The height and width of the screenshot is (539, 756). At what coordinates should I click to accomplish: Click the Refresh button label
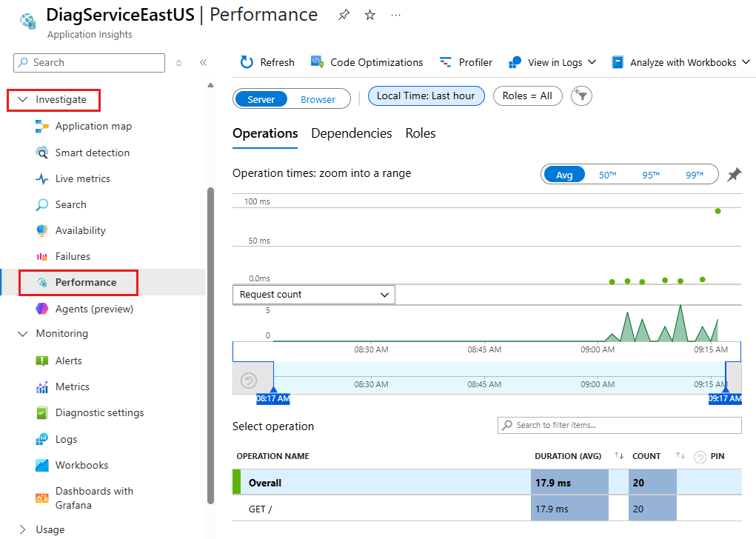(x=277, y=63)
